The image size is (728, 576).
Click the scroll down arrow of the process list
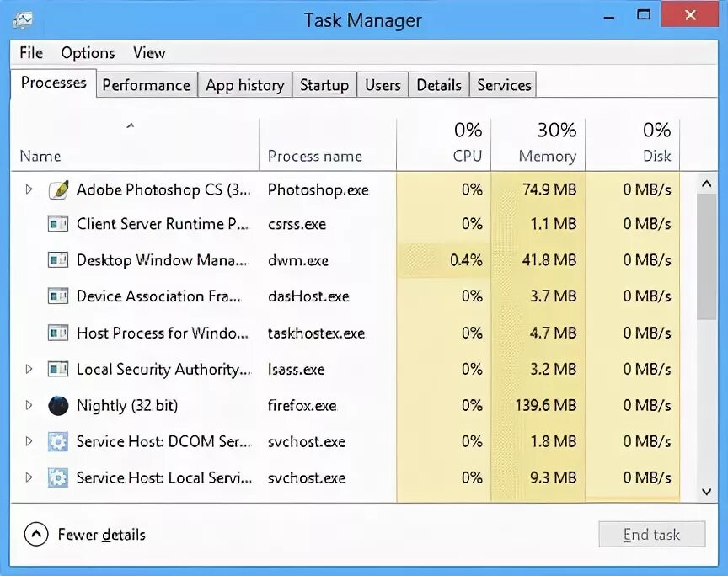pyautogui.click(x=707, y=490)
